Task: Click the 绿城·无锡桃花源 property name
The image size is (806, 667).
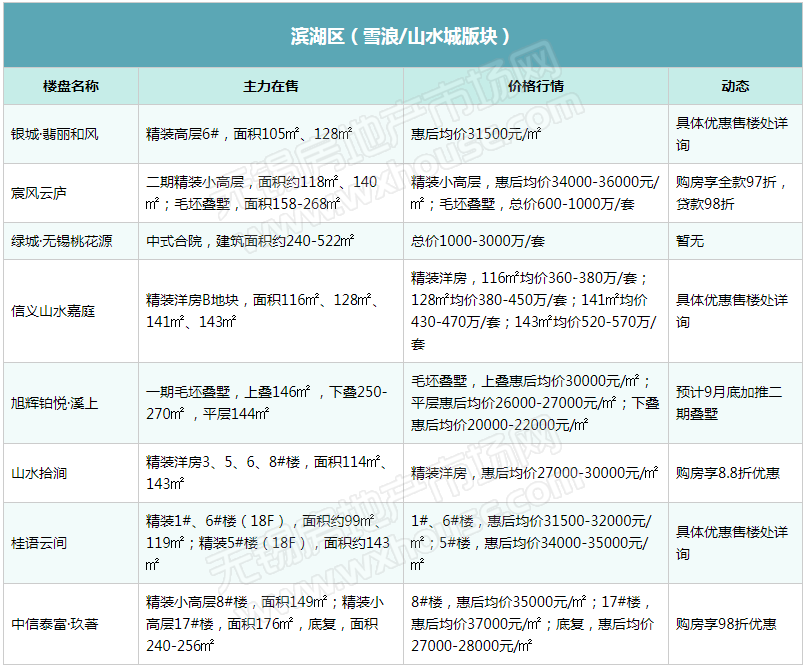Action: (x=62, y=242)
